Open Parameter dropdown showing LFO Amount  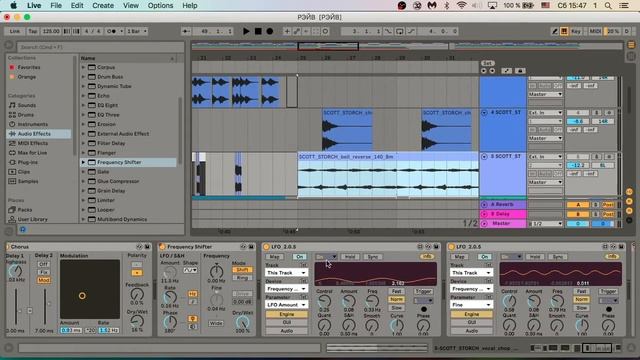[x=286, y=305]
